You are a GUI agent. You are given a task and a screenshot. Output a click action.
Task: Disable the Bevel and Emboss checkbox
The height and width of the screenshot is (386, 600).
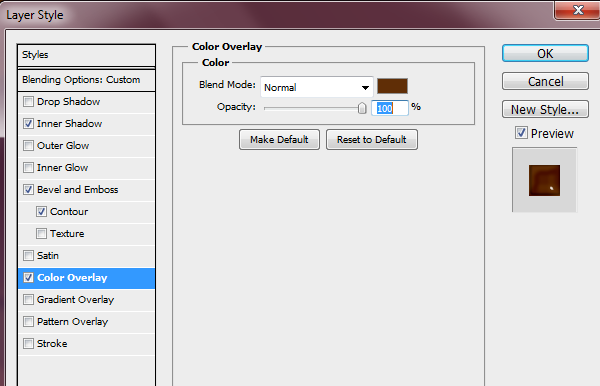pyautogui.click(x=28, y=190)
